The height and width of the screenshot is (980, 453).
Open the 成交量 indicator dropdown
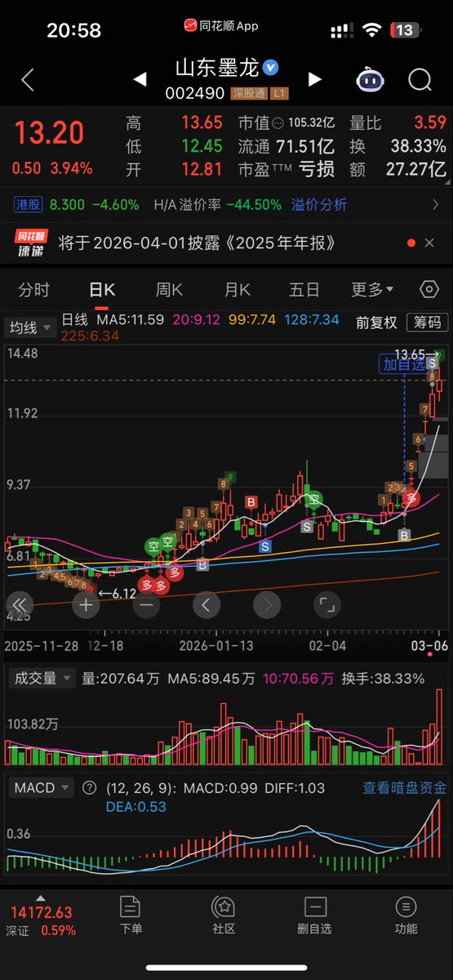[41, 678]
